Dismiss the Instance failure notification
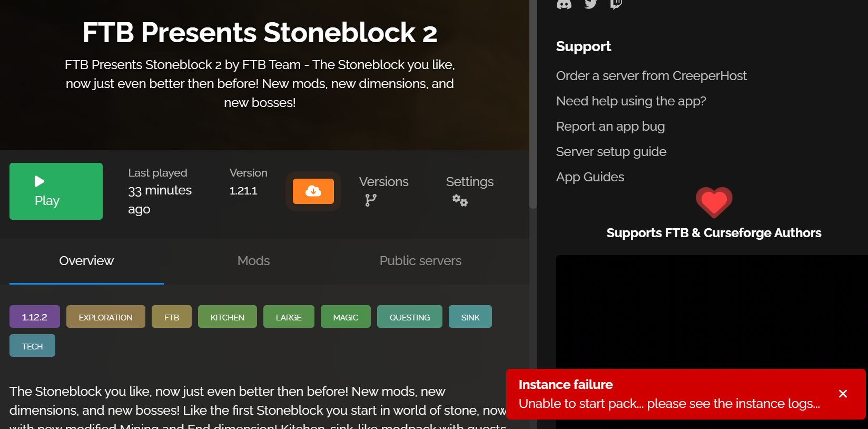This screenshot has height=429, width=868. click(x=843, y=394)
